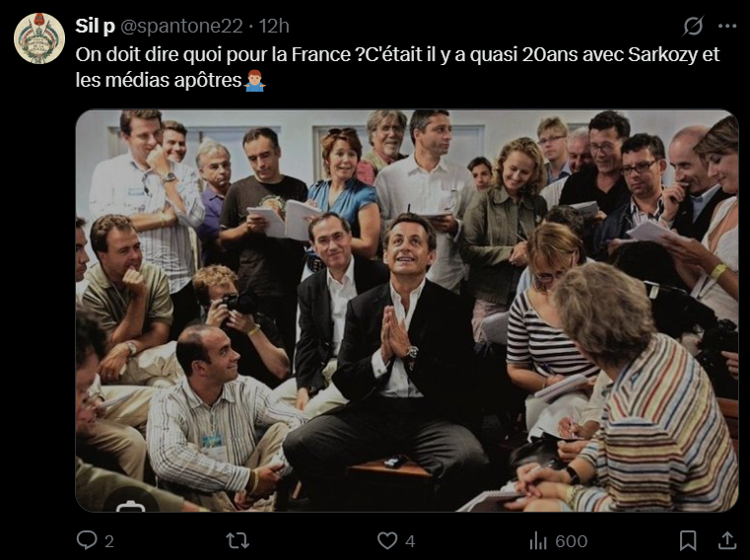This screenshot has width=750, height=560.
Task: Click the face-palm emoji in the tweet
Action: click(x=254, y=82)
